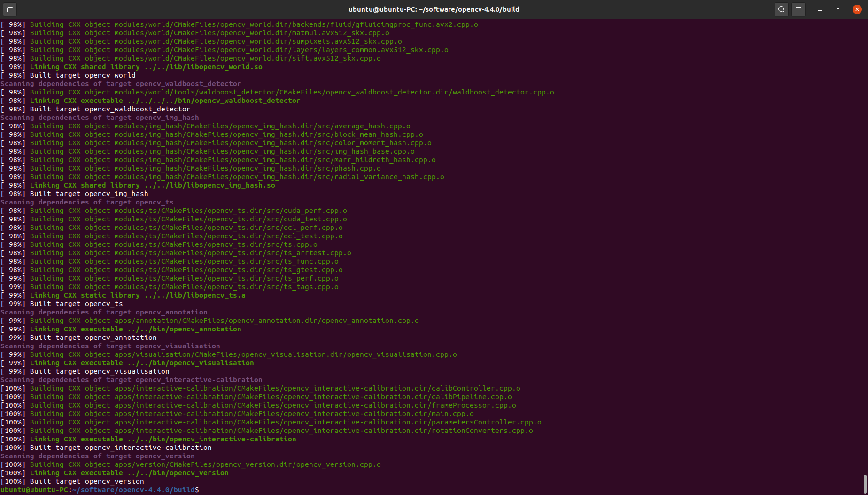Click 'Scanning dependencies of target opencv_visualisation'
Screen dimensions: 868x495
110,346
